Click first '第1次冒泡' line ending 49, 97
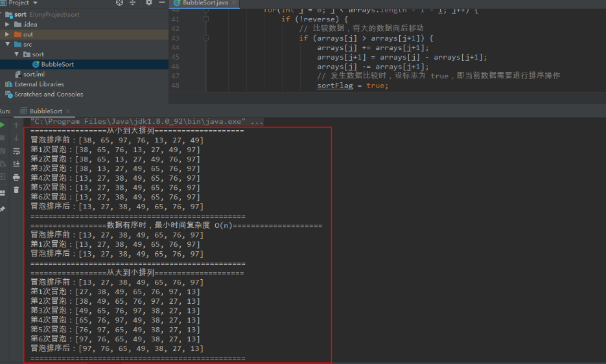The image size is (606, 364). [115, 150]
